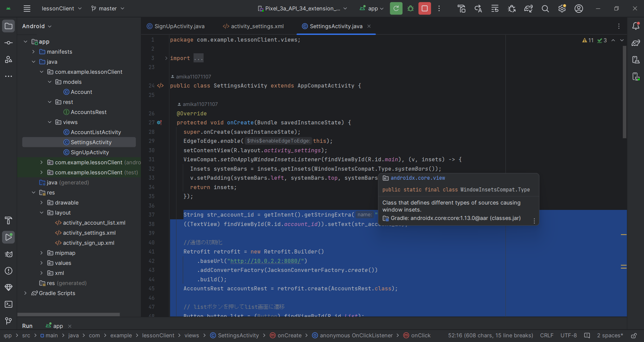Switch to SignUpActivity.java tab
The height and width of the screenshot is (342, 644).
point(176,26)
